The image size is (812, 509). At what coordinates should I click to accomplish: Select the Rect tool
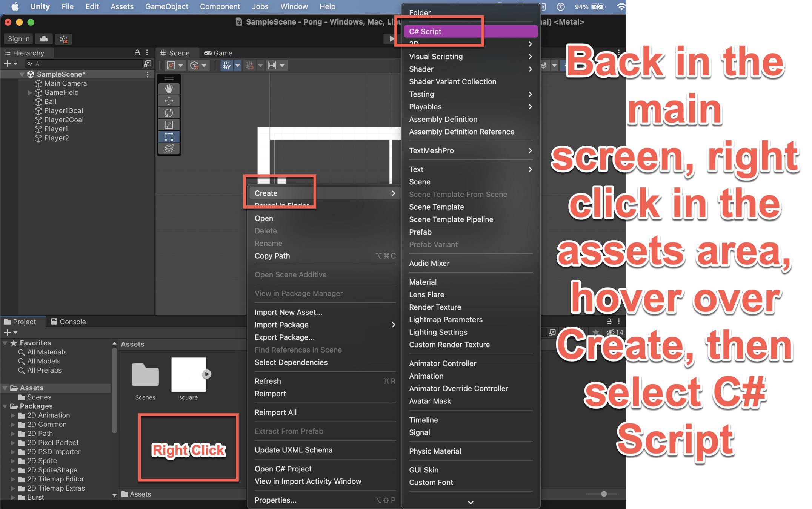click(x=169, y=136)
